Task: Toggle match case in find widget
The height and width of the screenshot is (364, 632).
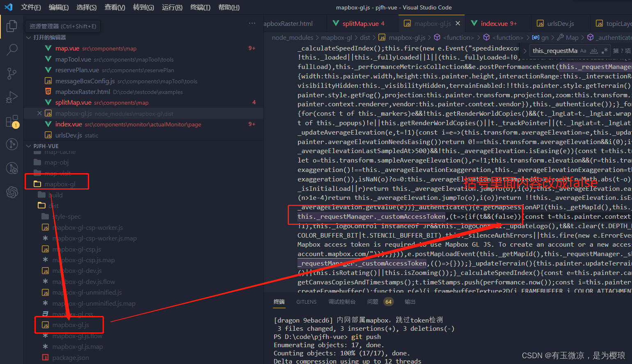Action: point(583,51)
